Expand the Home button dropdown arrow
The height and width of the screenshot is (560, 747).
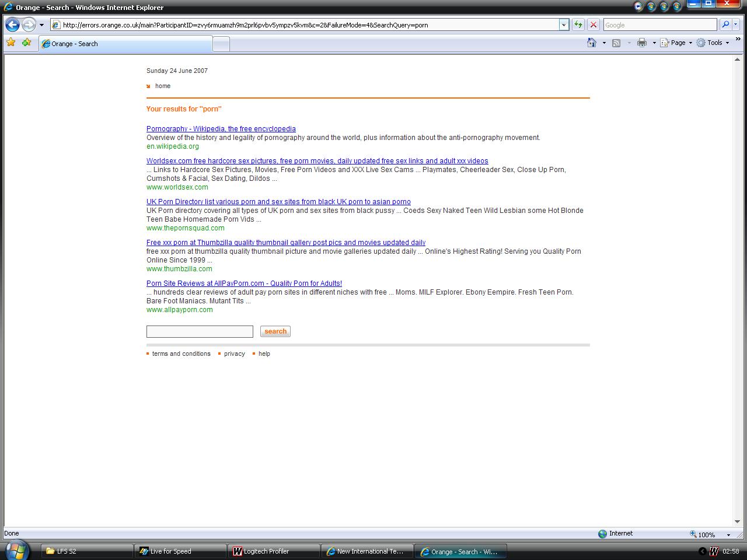coord(604,43)
